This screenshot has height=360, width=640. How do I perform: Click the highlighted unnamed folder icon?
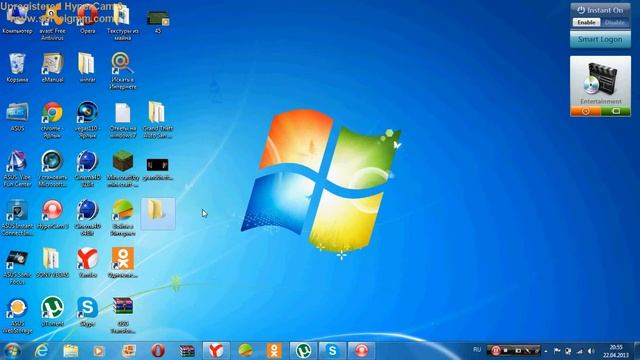158,214
